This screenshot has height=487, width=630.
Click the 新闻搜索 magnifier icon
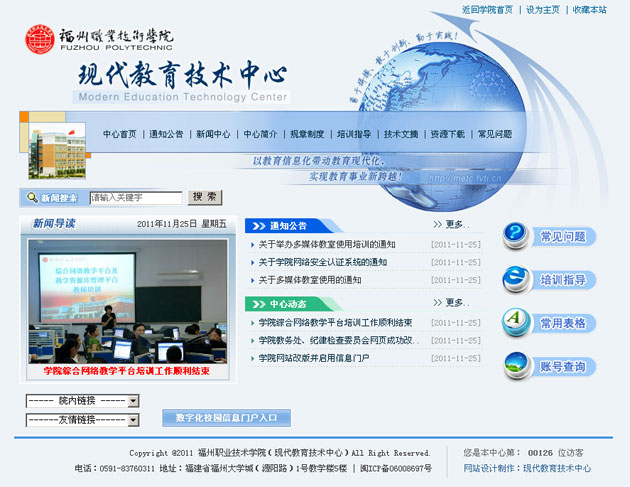coord(29,198)
